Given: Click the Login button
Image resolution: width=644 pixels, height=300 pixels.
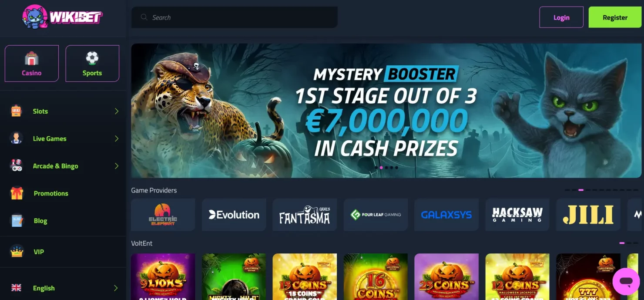Looking at the screenshot, I should coord(561,17).
